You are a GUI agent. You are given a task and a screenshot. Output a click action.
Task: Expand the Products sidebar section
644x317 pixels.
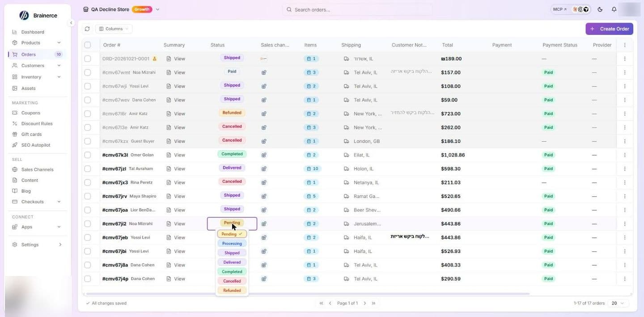[59, 43]
